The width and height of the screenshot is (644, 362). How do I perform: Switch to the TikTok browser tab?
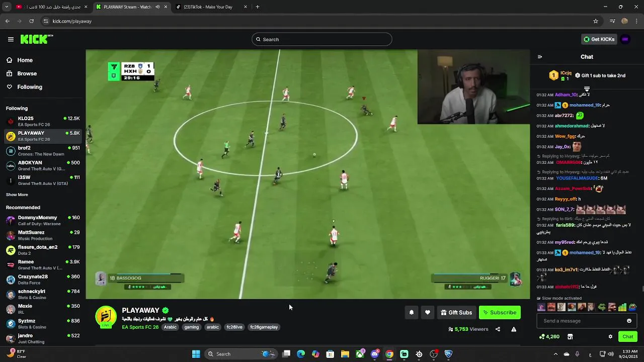[210, 7]
